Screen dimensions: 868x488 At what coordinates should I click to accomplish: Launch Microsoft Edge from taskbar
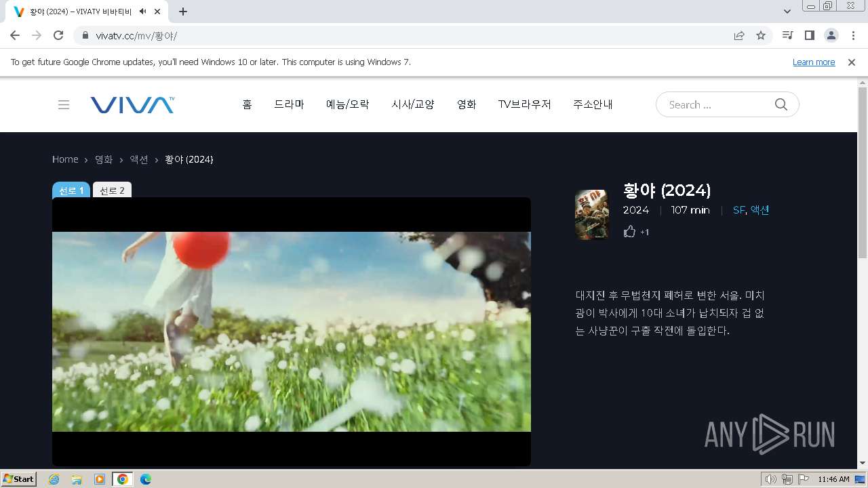pyautogui.click(x=146, y=479)
